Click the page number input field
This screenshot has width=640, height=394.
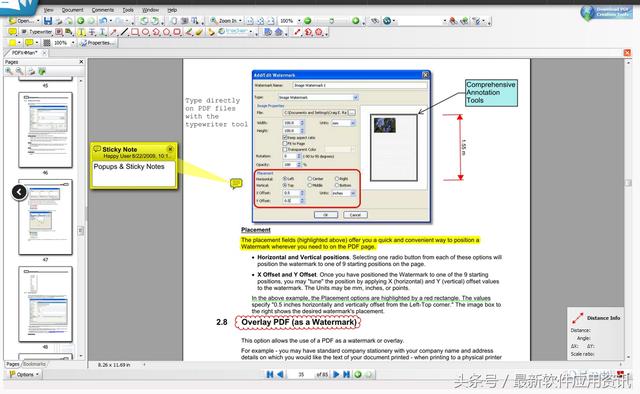[301, 374]
